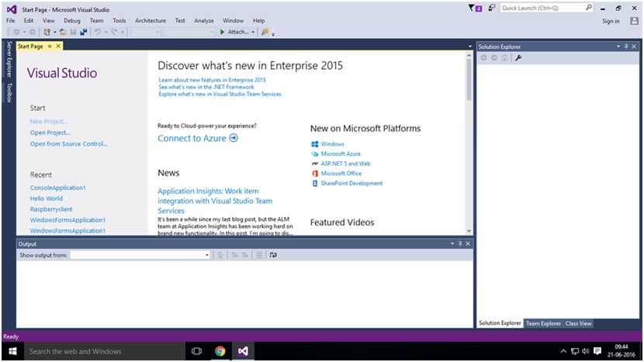Image resolution: width=644 pixels, height=362 pixels.
Task: Open the Debug menu
Action: coord(72,20)
